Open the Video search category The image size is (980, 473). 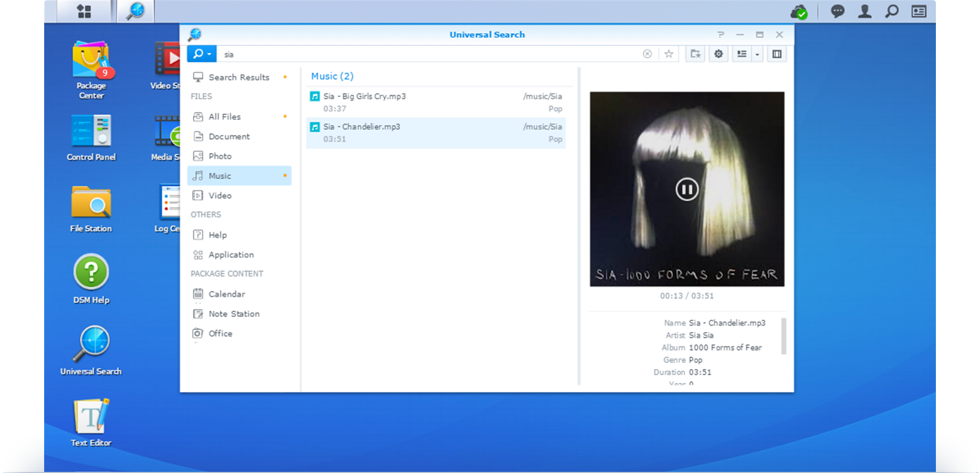pyautogui.click(x=220, y=195)
